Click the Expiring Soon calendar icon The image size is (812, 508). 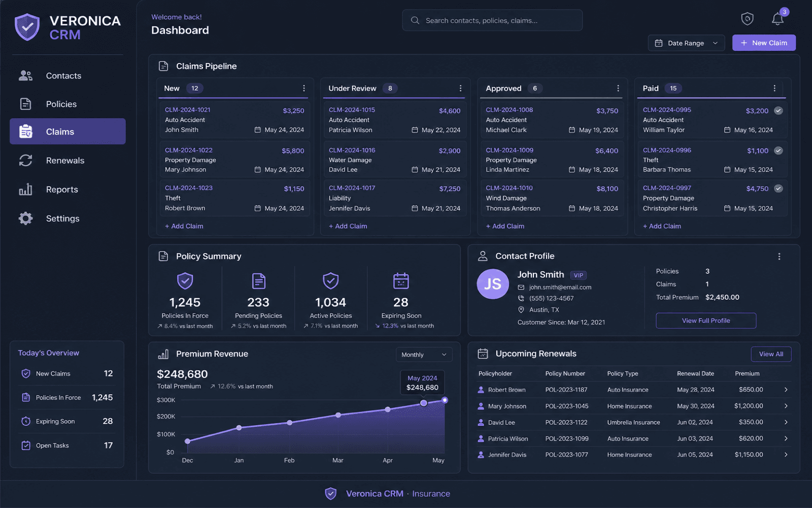[401, 280]
